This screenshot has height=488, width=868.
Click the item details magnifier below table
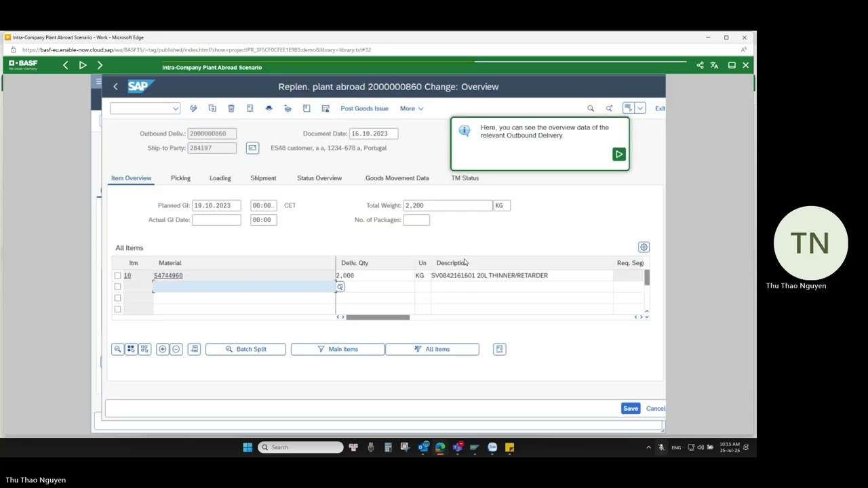tap(117, 349)
